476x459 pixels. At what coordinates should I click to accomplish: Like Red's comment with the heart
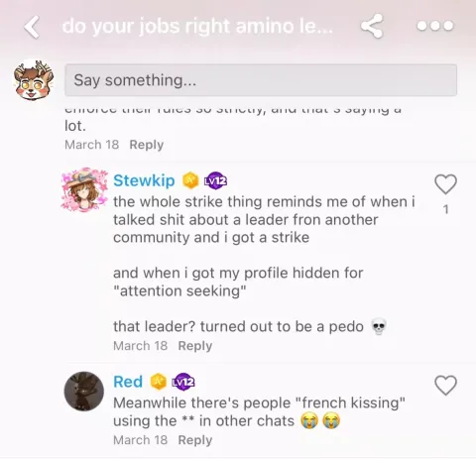[445, 386]
